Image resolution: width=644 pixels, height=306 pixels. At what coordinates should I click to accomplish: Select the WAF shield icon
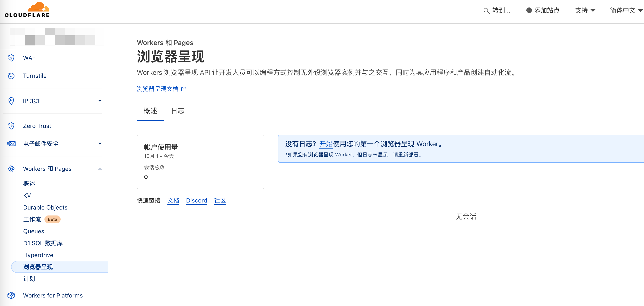pos(11,58)
